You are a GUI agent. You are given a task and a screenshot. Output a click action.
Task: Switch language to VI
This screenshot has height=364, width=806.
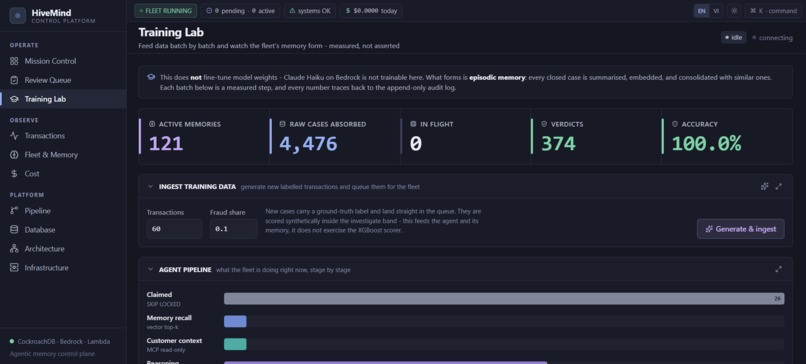(x=716, y=11)
